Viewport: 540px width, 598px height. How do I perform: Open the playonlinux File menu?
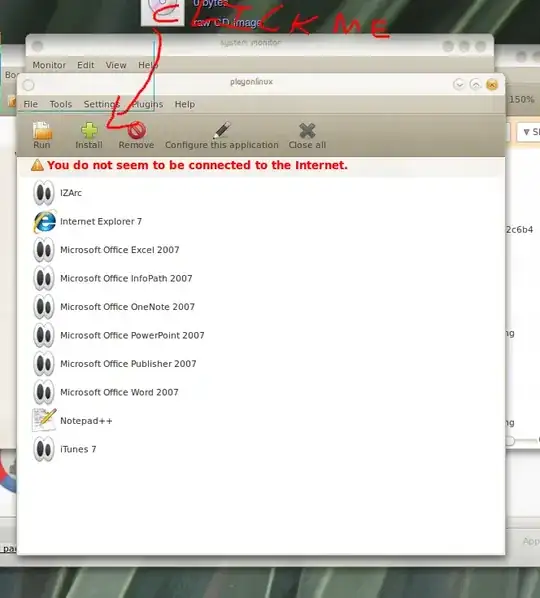click(31, 104)
